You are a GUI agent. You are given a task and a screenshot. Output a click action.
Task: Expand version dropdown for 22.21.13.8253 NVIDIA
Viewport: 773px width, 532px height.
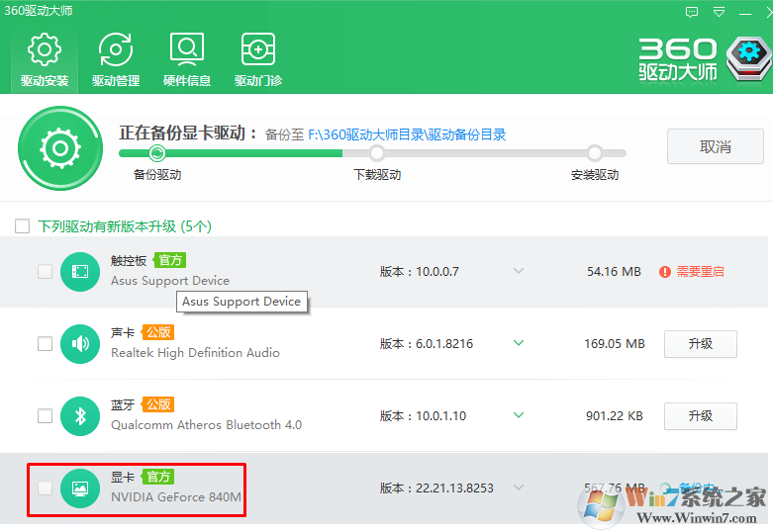click(518, 488)
